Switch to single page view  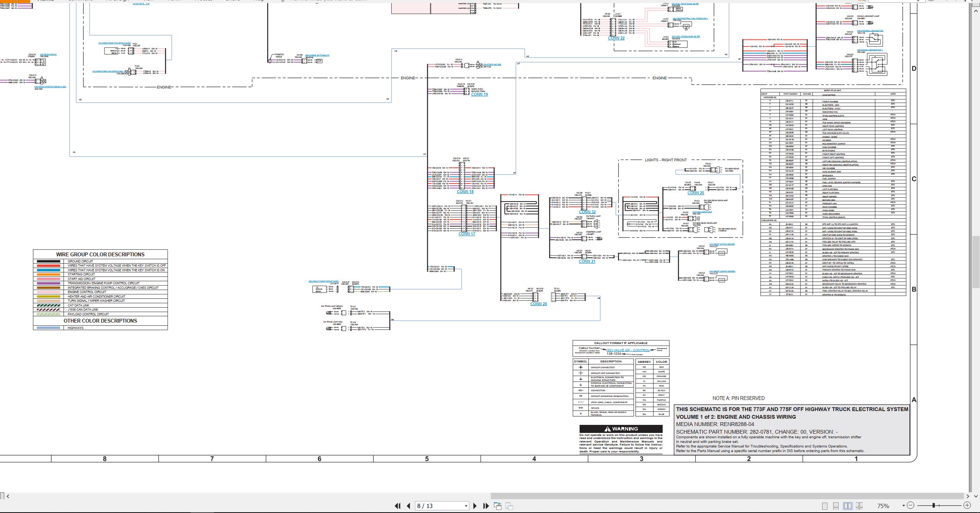click(825, 506)
